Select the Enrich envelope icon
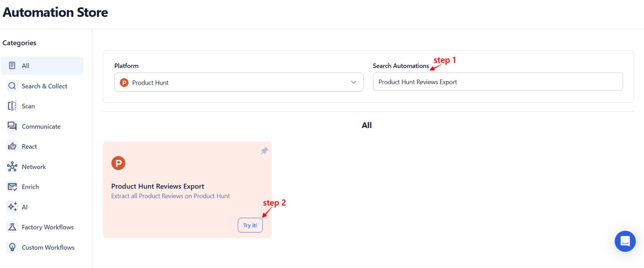The width and height of the screenshot is (644, 268). 12,187
